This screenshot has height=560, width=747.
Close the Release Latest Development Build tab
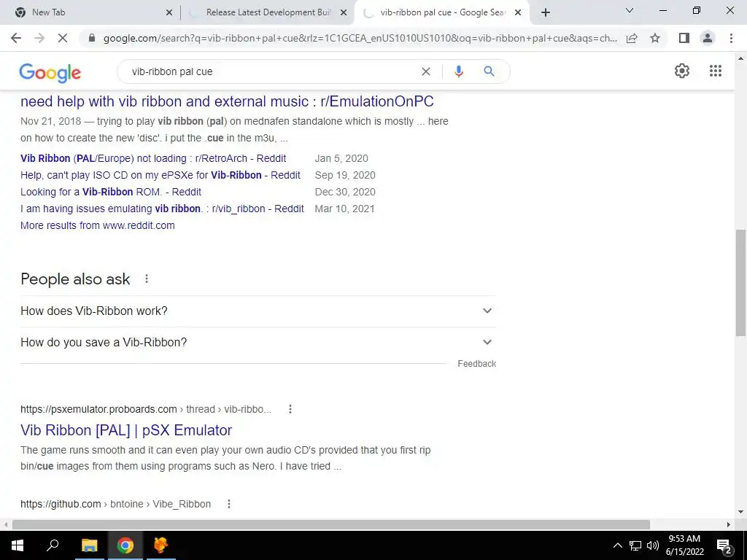(344, 12)
